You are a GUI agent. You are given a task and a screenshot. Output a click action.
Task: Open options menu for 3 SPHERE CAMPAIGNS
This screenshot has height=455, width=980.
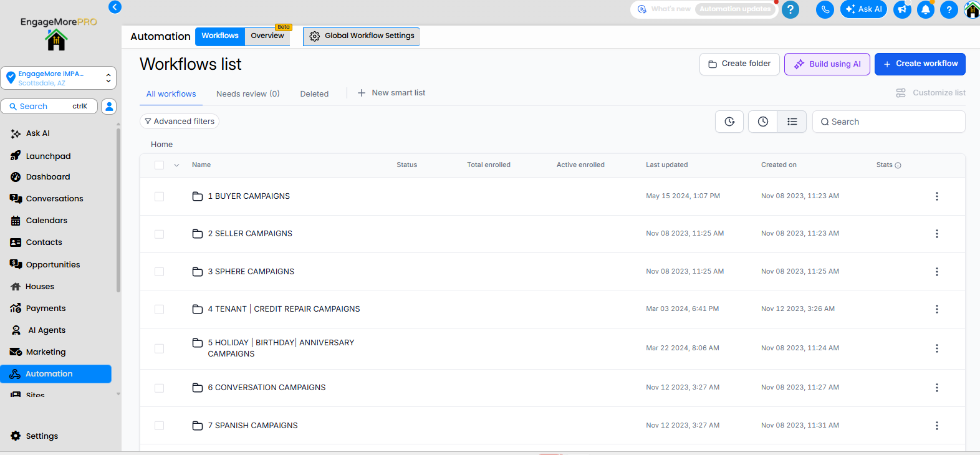click(936, 272)
